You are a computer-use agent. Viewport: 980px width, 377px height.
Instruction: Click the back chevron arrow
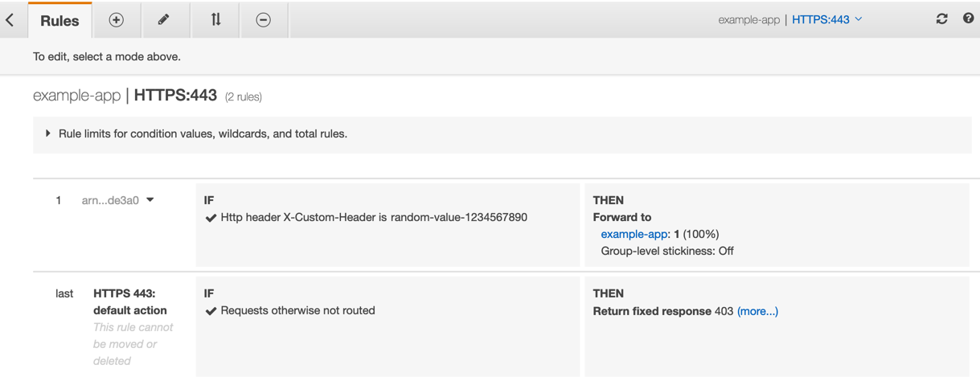tap(10, 19)
